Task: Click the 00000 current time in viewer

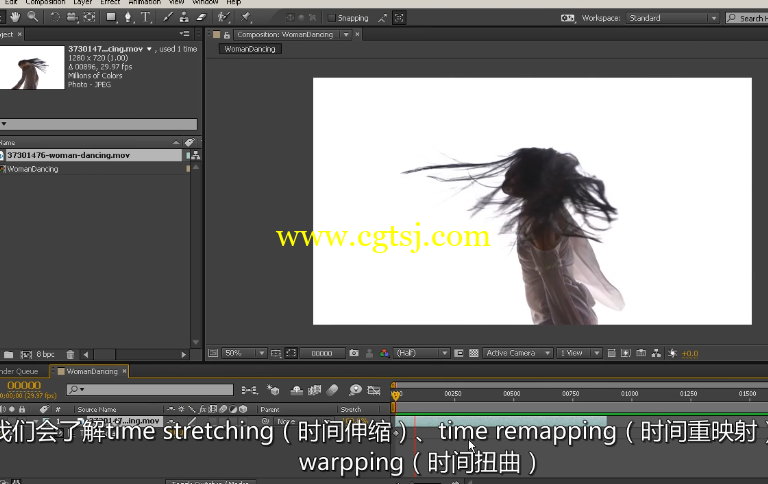Action: pos(322,353)
